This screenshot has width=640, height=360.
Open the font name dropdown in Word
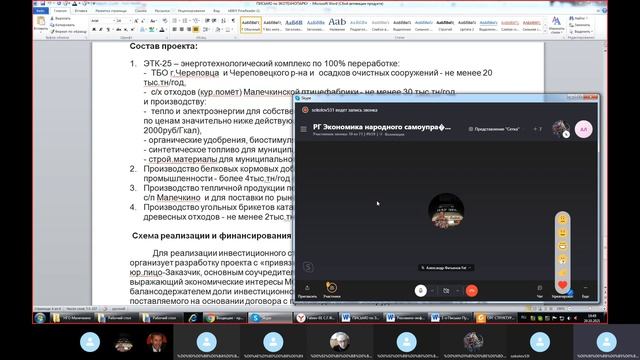[x=114, y=20]
